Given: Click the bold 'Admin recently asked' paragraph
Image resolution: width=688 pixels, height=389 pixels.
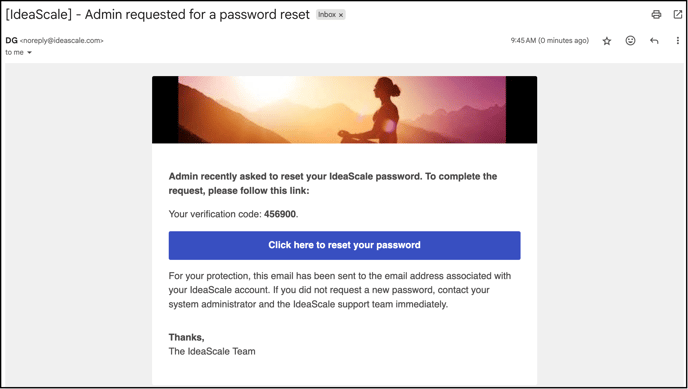Looking at the screenshot, I should (333, 184).
